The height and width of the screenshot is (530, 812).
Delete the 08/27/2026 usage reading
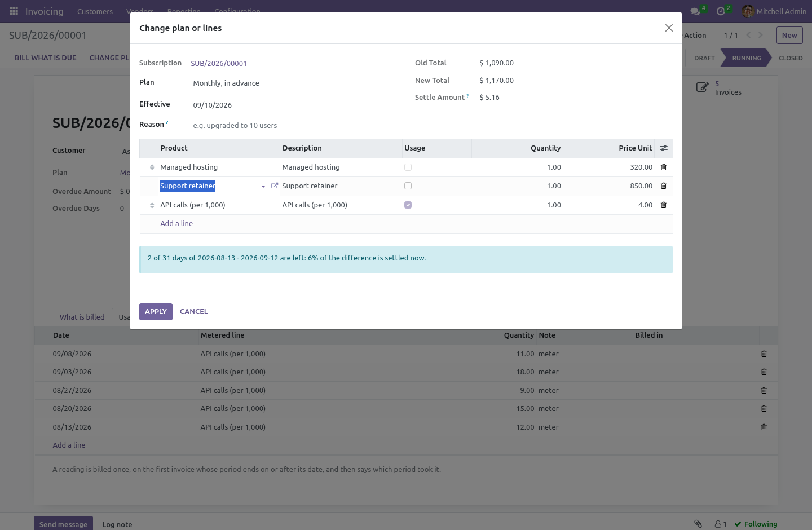(x=764, y=391)
